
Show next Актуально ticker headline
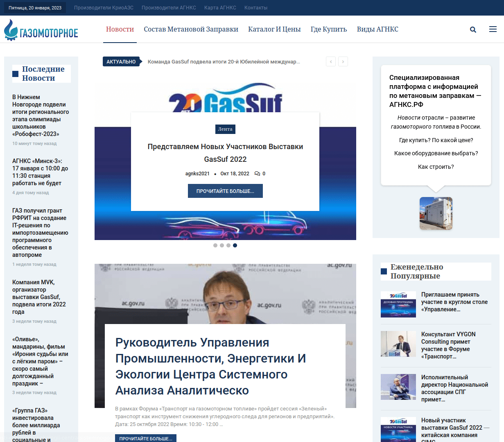(x=343, y=61)
